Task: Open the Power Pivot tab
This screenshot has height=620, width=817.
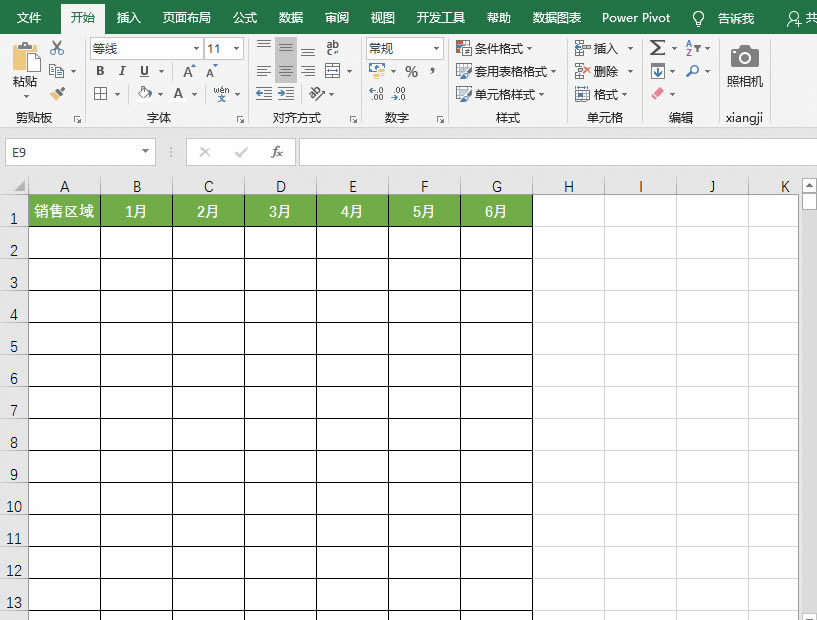Action: tap(636, 17)
